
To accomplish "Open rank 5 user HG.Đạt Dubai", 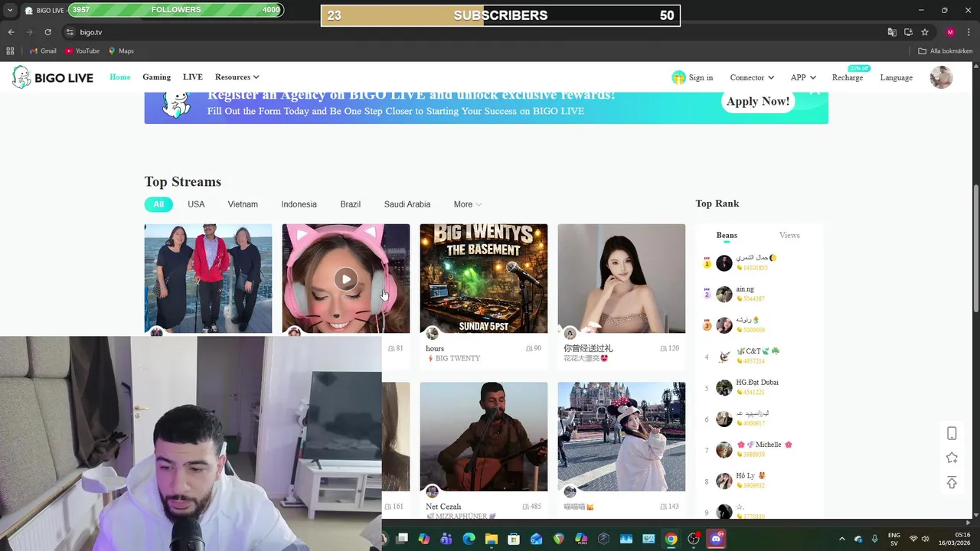I will coord(757,383).
